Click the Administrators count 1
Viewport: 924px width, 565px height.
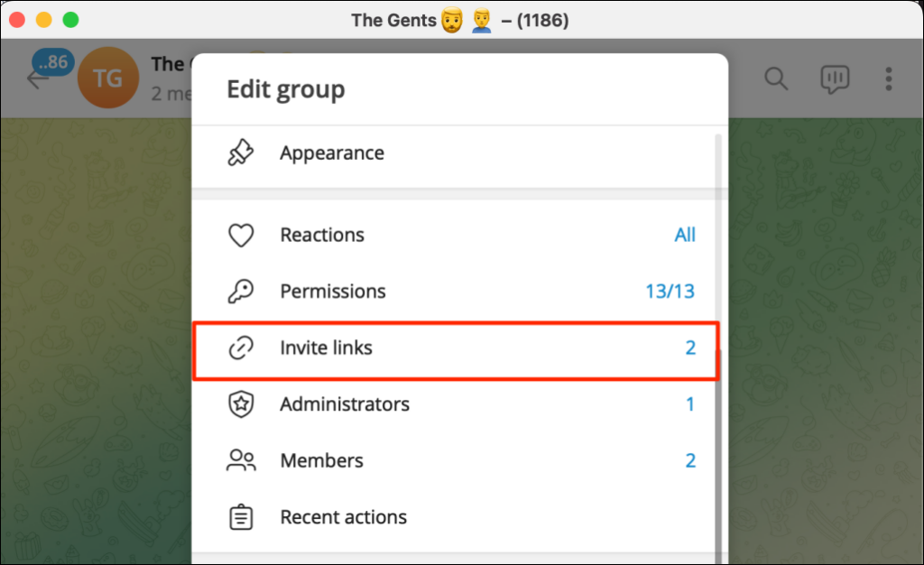[x=690, y=404]
